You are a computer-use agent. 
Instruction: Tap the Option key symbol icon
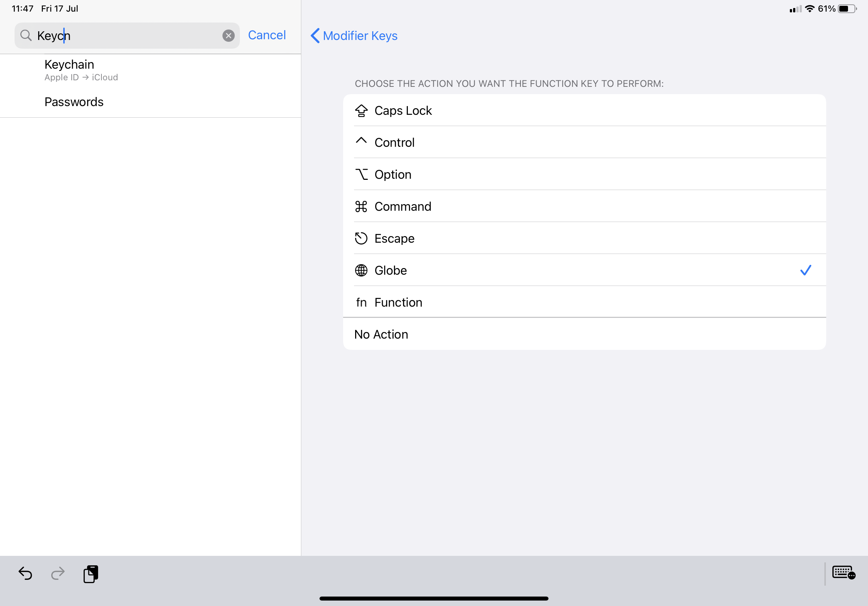click(361, 174)
